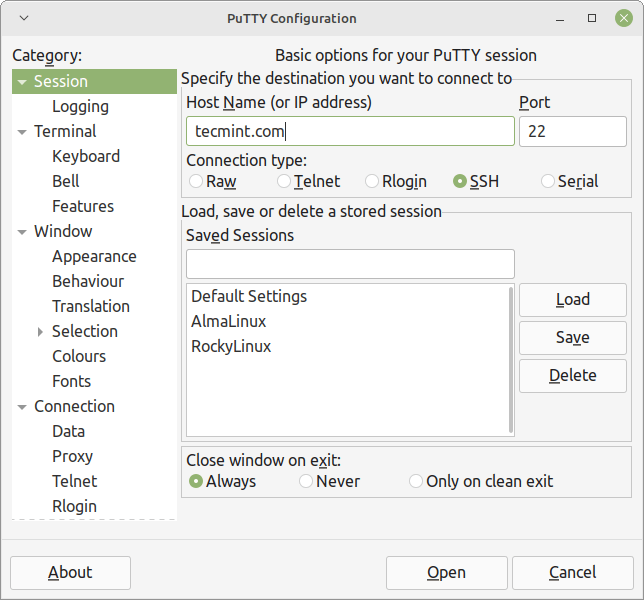Choose Telnet as connection type
644x600 pixels.
coord(284,181)
